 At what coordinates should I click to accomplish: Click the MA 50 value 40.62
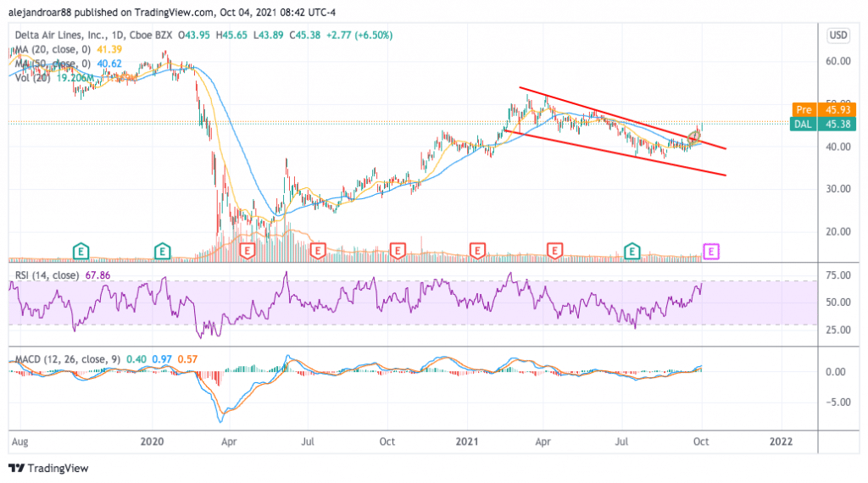(109, 64)
